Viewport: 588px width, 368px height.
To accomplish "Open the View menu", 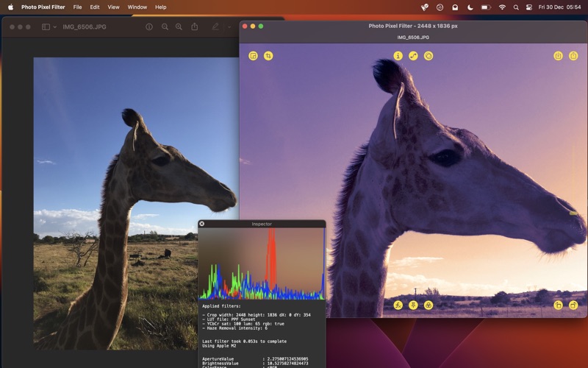I will tap(113, 7).
